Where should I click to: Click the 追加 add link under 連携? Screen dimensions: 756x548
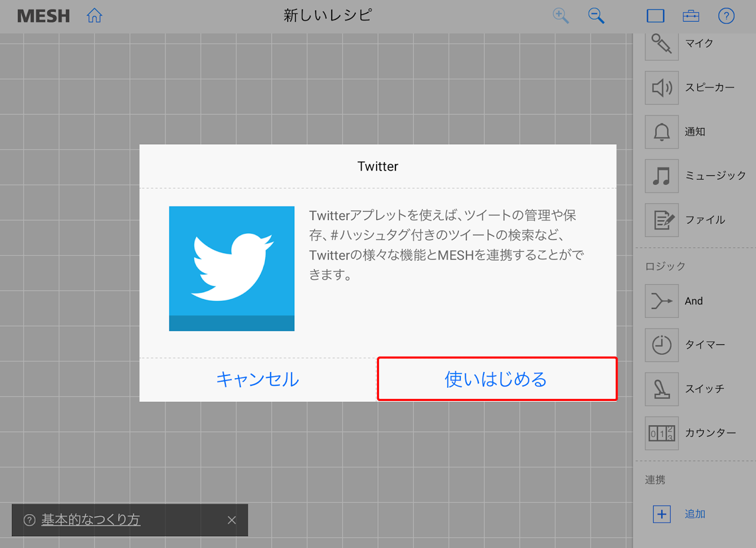pos(695,514)
